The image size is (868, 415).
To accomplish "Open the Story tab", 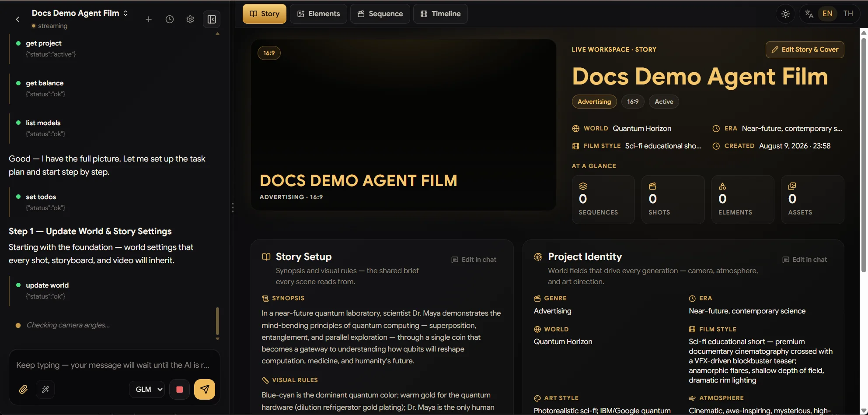I will click(x=265, y=14).
